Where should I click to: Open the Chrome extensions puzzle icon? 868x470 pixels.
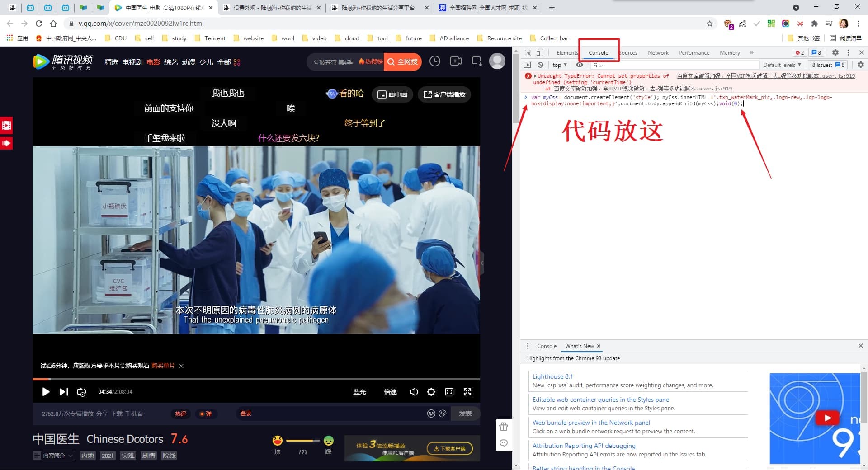click(x=815, y=23)
